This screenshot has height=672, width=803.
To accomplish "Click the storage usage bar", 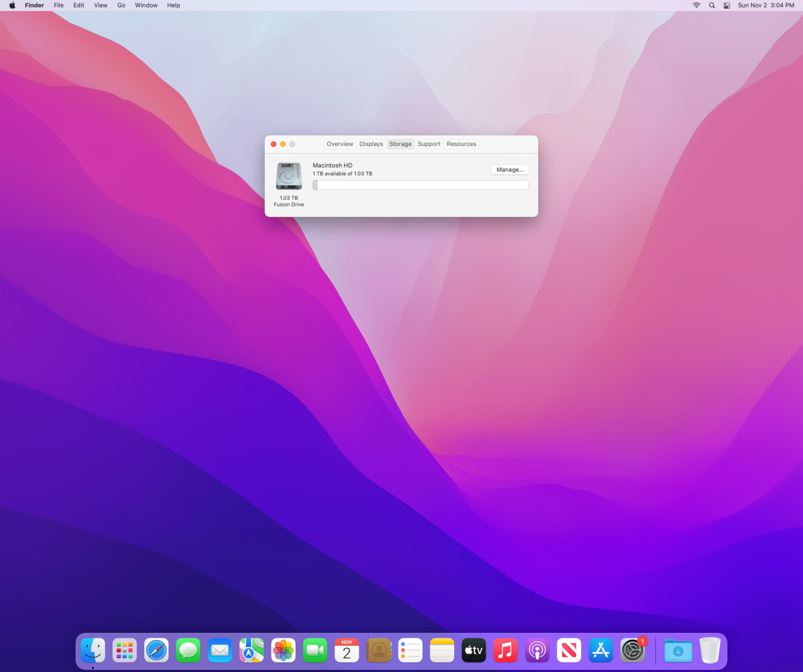I will 421,185.
